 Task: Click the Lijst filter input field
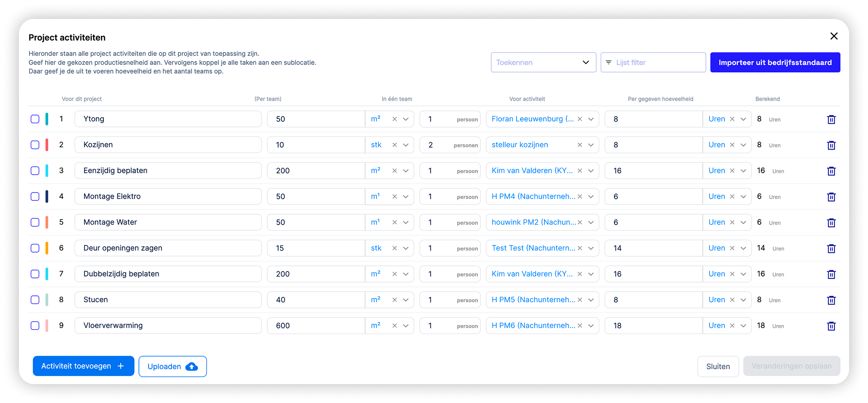click(x=656, y=62)
